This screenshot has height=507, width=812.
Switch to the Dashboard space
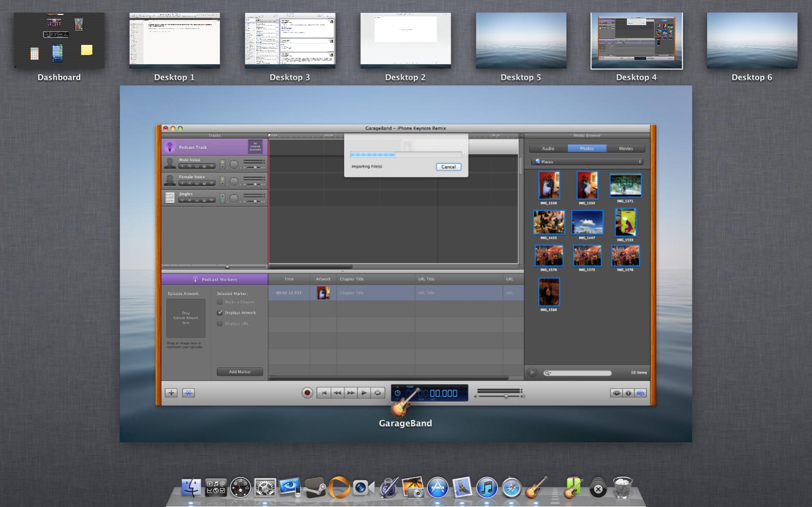coord(59,41)
